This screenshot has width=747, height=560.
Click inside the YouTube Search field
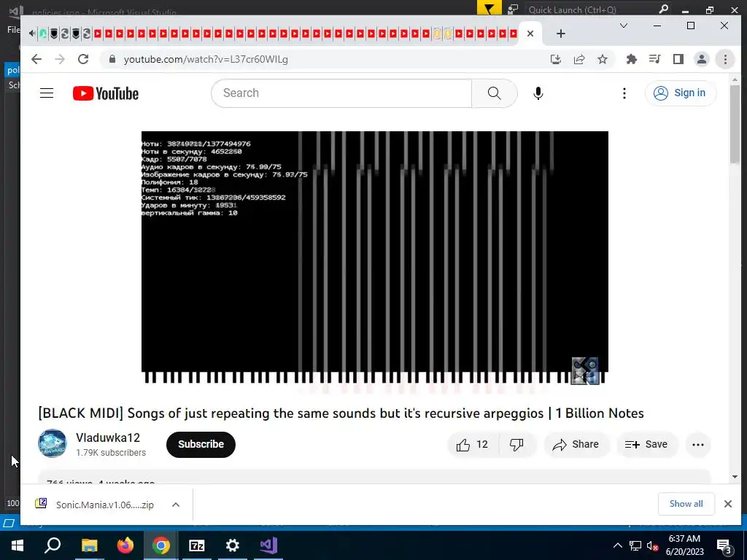tap(341, 93)
